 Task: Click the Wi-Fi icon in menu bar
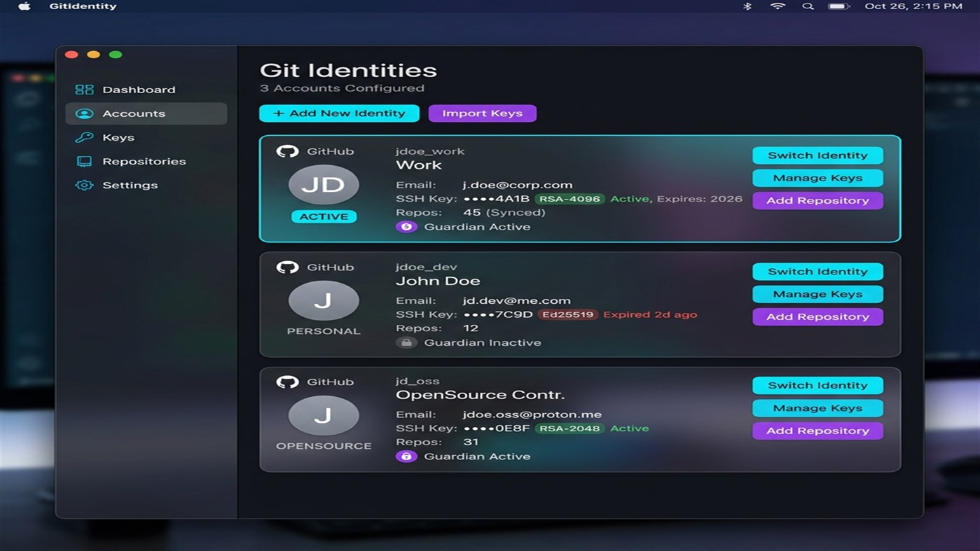[x=778, y=6]
